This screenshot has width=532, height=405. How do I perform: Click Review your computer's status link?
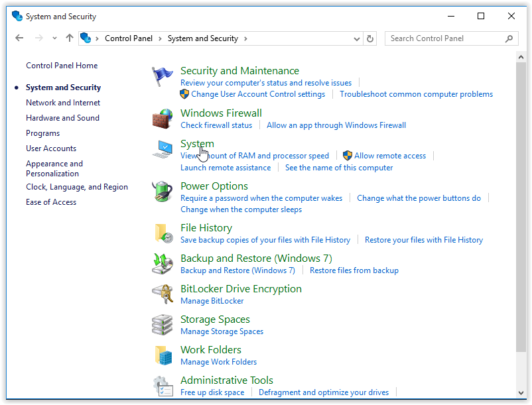[x=266, y=83]
